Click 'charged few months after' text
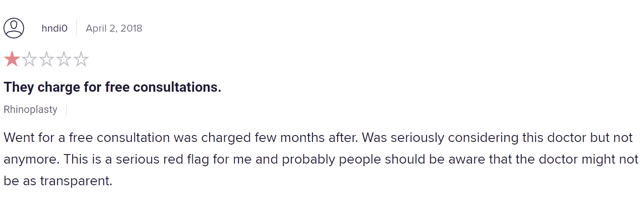 point(279,138)
